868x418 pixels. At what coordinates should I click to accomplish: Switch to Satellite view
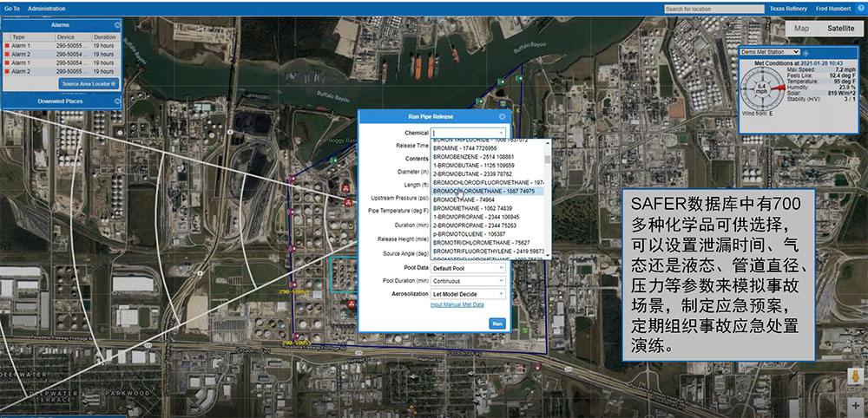coord(840,29)
